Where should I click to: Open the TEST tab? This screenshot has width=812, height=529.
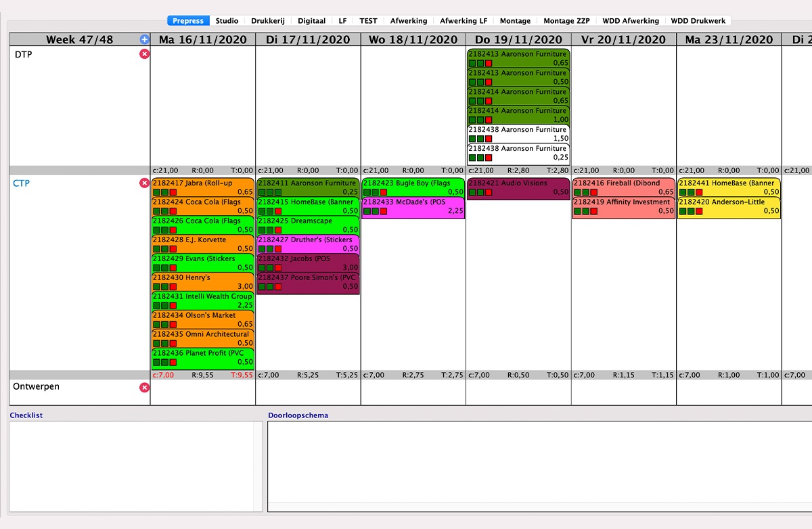(x=368, y=21)
